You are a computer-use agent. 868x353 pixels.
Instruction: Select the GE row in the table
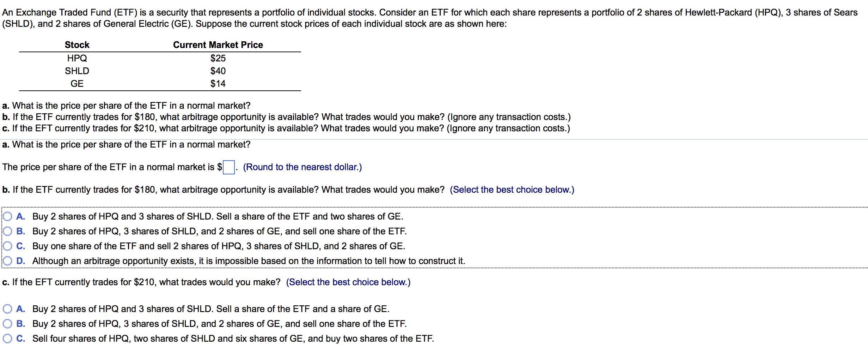77,84
